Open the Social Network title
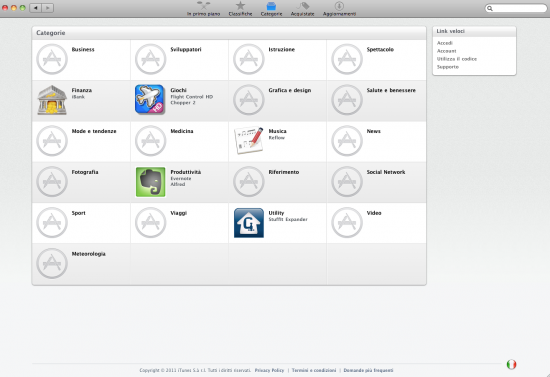This screenshot has width=550, height=377. (x=385, y=172)
